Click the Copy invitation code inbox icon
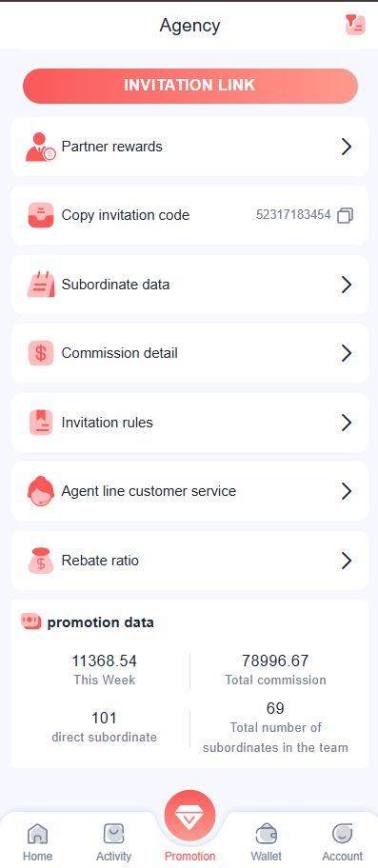 [x=41, y=215]
